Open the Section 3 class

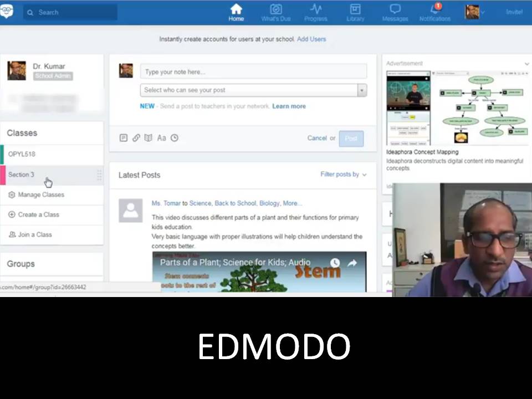point(52,175)
